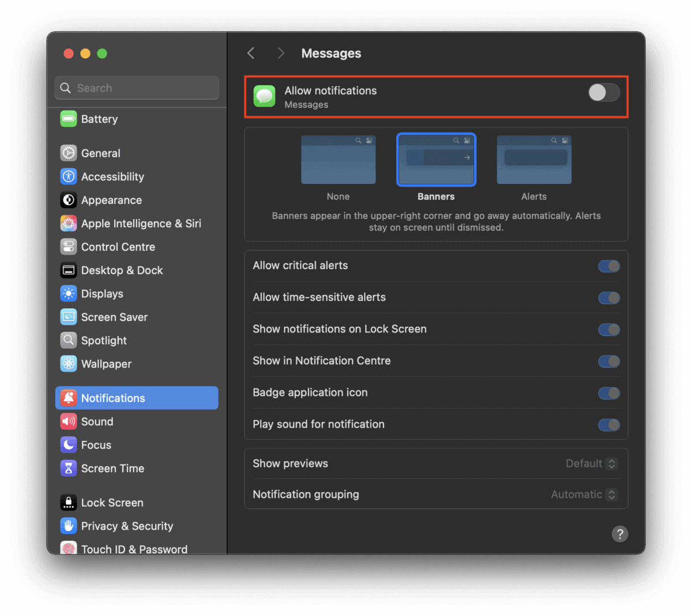Image resolution: width=692 pixels, height=616 pixels.
Task: Open the Show previews Default dropdown
Action: coord(592,463)
